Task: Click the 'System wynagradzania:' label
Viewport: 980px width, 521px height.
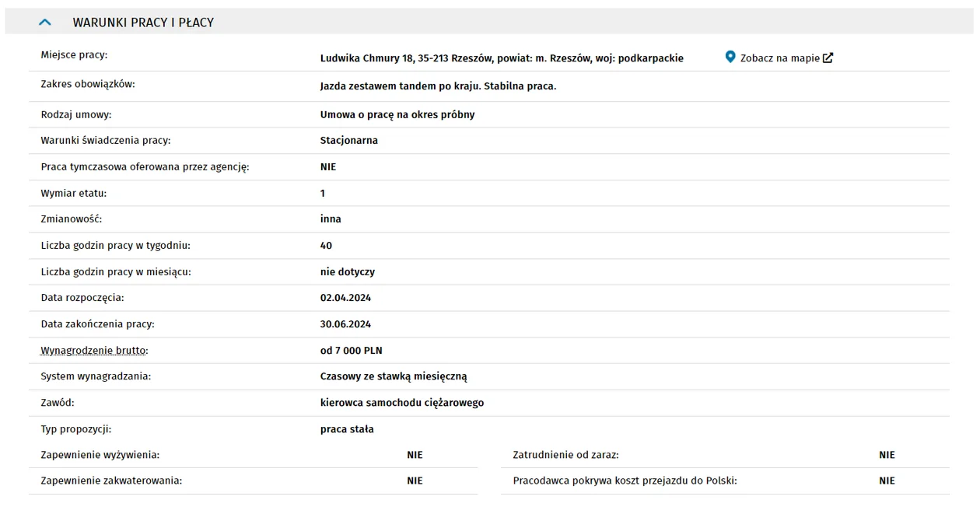Action: [x=96, y=376]
